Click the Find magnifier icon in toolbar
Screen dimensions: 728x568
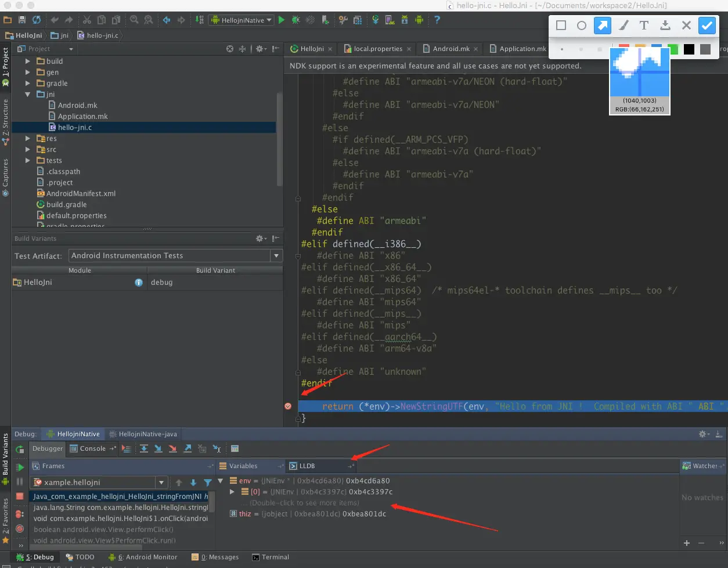(134, 20)
